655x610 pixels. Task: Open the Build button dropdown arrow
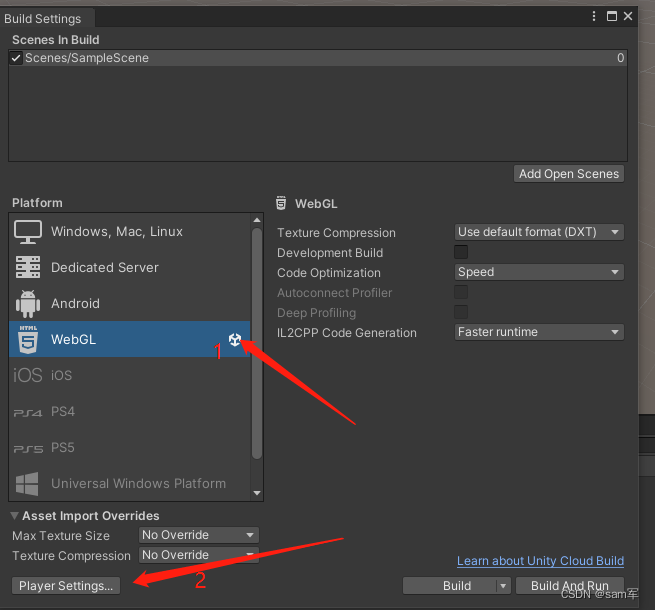(503, 586)
